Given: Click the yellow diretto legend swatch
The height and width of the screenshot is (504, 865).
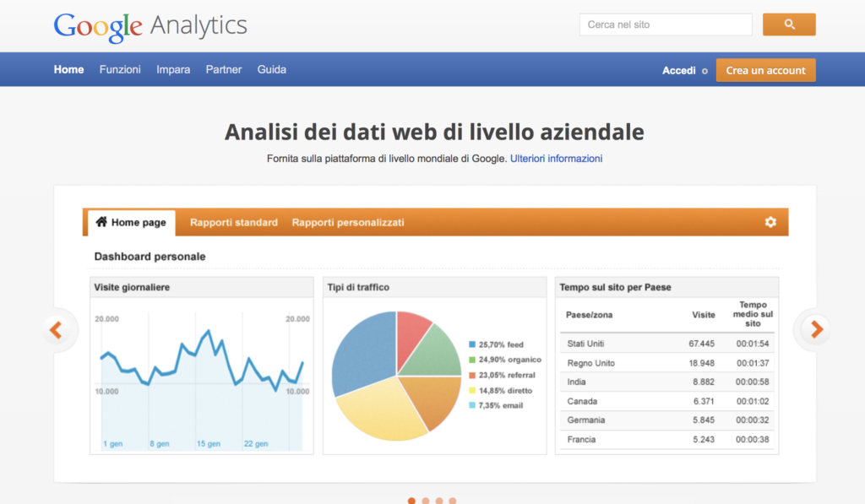Looking at the screenshot, I should point(471,390).
